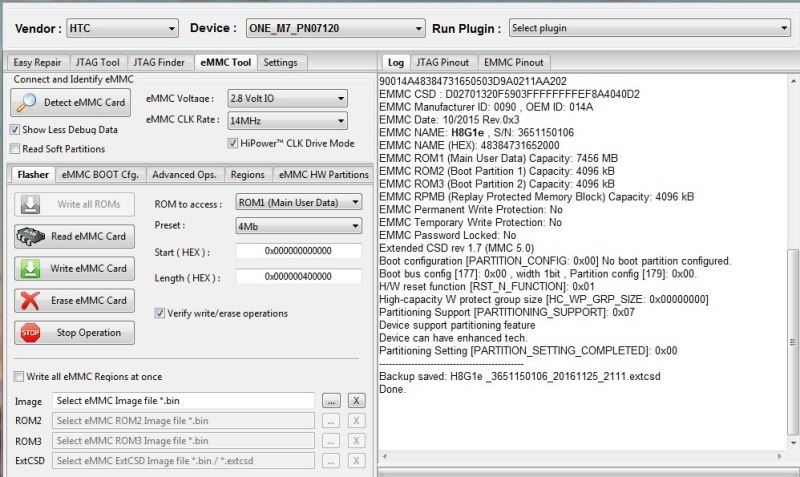The height and width of the screenshot is (477, 800).
Task: Click the ROM2 image file field
Action: click(x=183, y=421)
